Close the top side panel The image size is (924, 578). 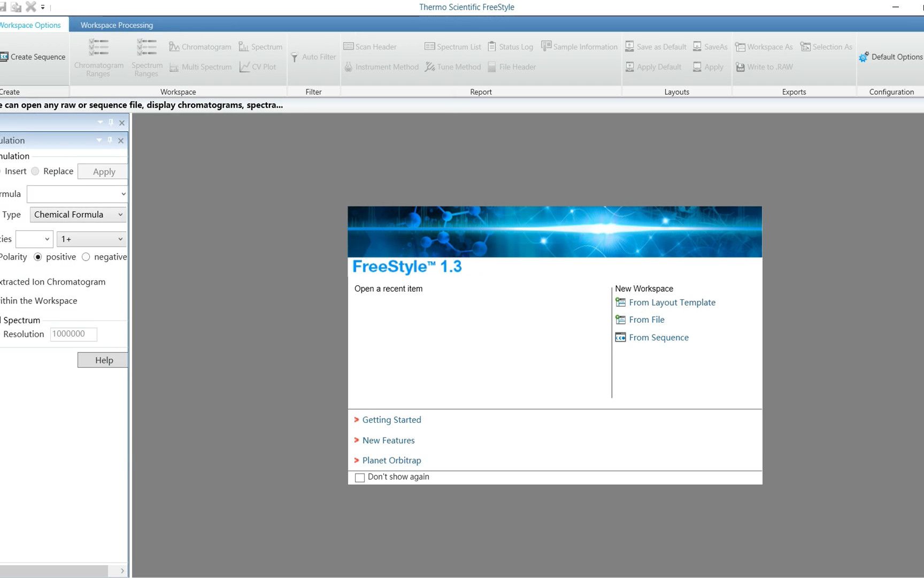coord(122,123)
